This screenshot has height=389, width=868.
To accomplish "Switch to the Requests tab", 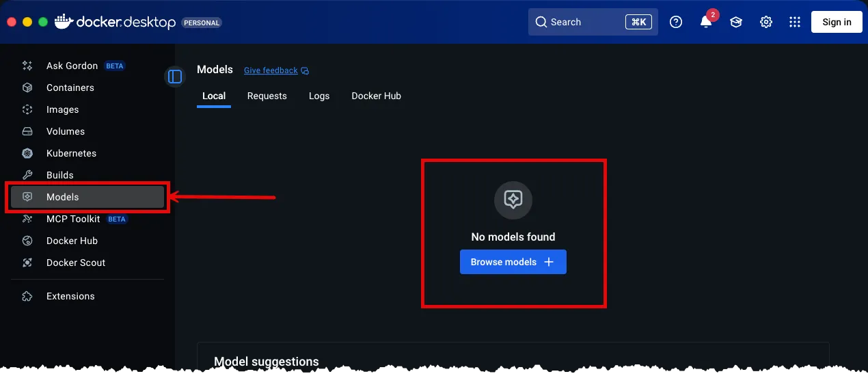I will click(x=267, y=96).
